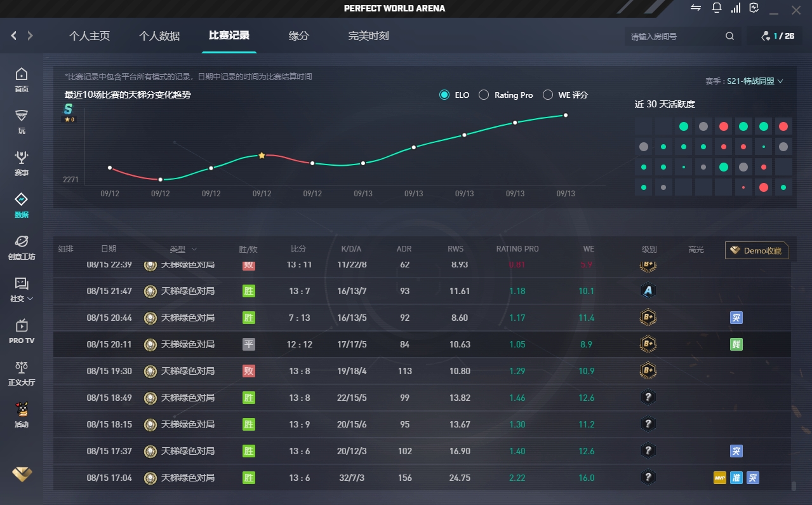This screenshot has height=505, width=812.
Task: Click the diamond VIP icon at sidebar bottom
Action: coord(22,474)
